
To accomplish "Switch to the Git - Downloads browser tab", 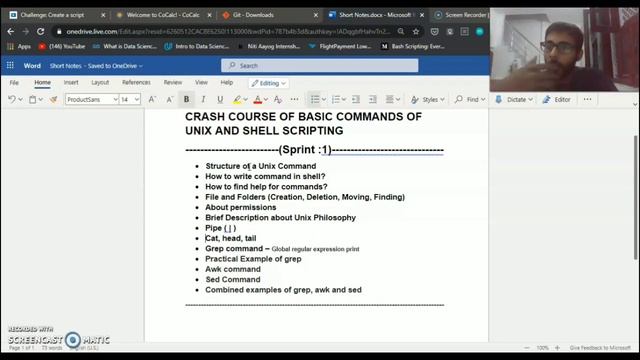I will click(x=269, y=15).
